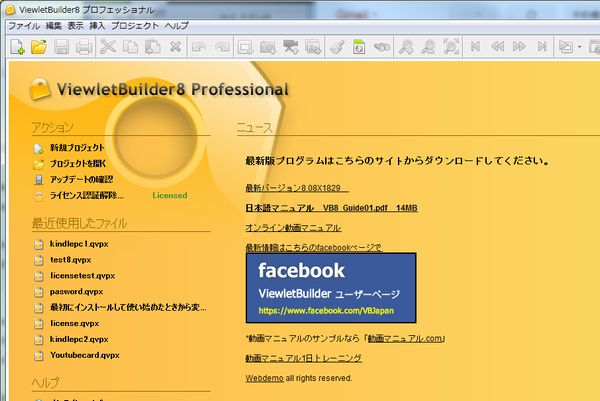
Task: Click the New Project toolbar icon
Action: 17,46
